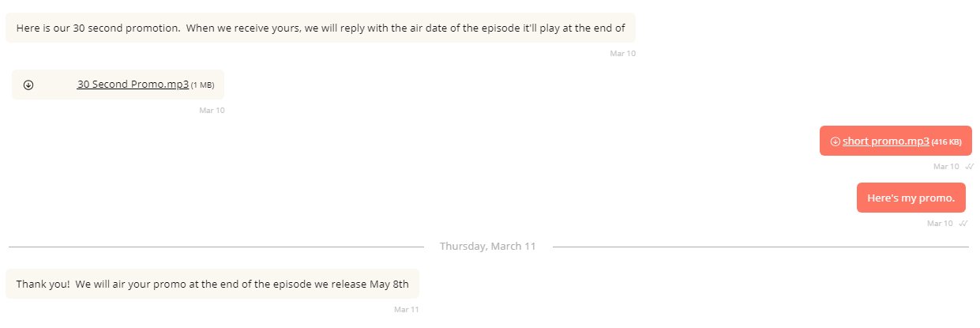Viewport: 980px width, 328px height.
Task: Click the Thursday, March 11 date divider
Action: click(487, 247)
